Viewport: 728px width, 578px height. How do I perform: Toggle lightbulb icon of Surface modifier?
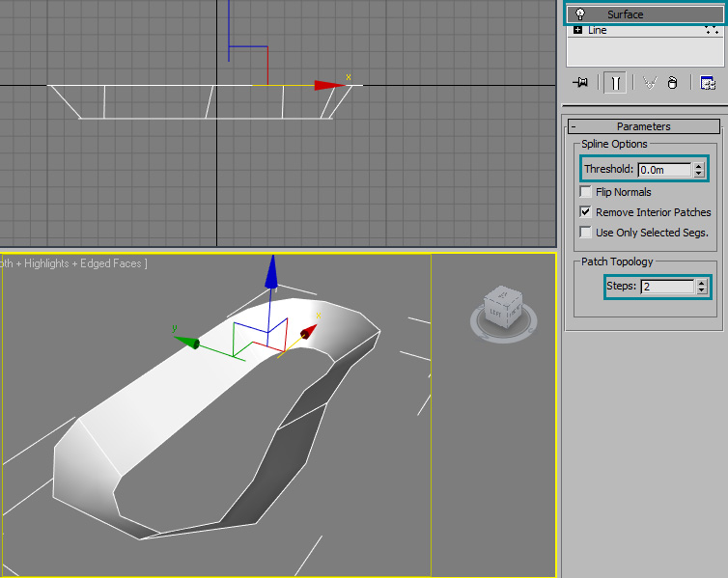pos(579,14)
